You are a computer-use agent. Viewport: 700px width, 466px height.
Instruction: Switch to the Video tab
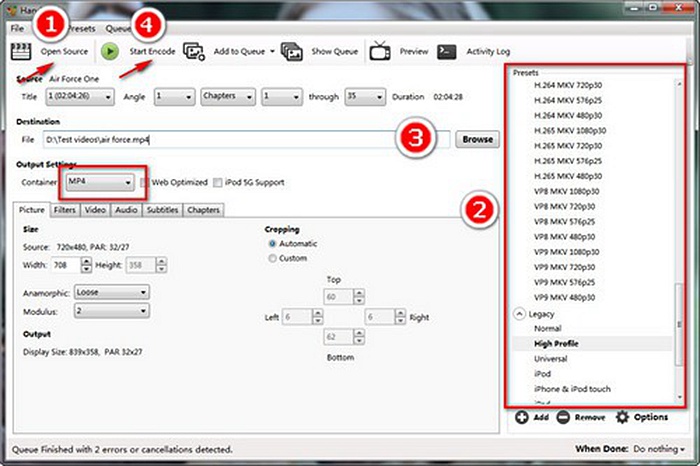coord(95,210)
